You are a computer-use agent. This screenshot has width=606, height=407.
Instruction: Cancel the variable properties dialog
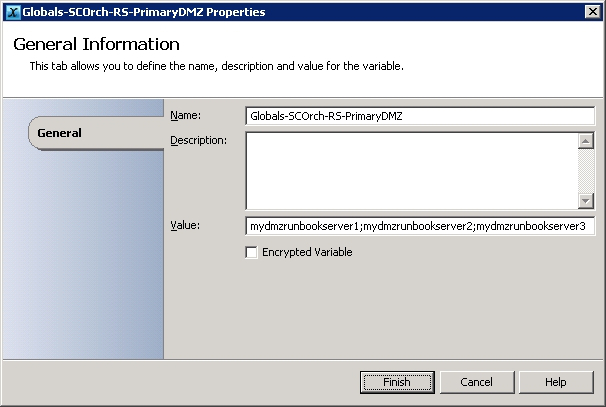[477, 382]
